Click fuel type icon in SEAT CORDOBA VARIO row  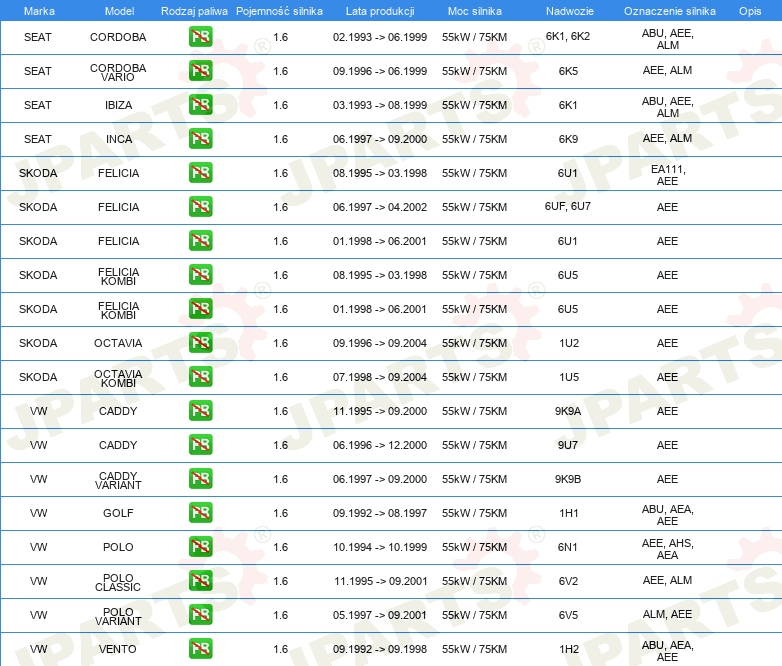point(200,71)
